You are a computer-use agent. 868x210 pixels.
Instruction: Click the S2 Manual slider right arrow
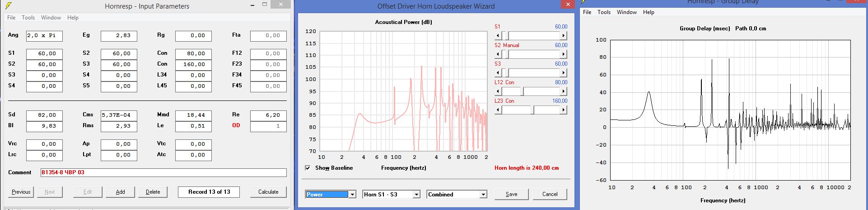pyautogui.click(x=563, y=54)
